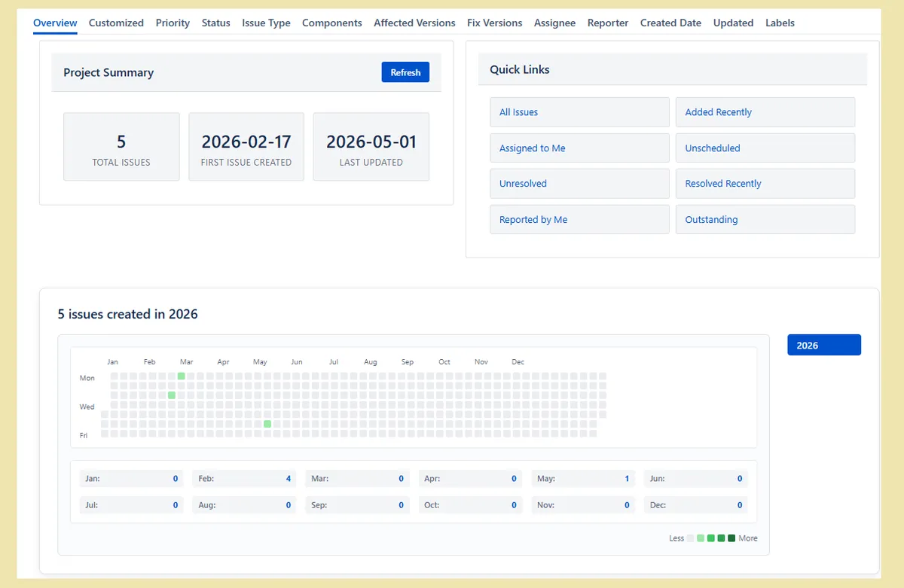Click the Oct monthly count row

470,505
